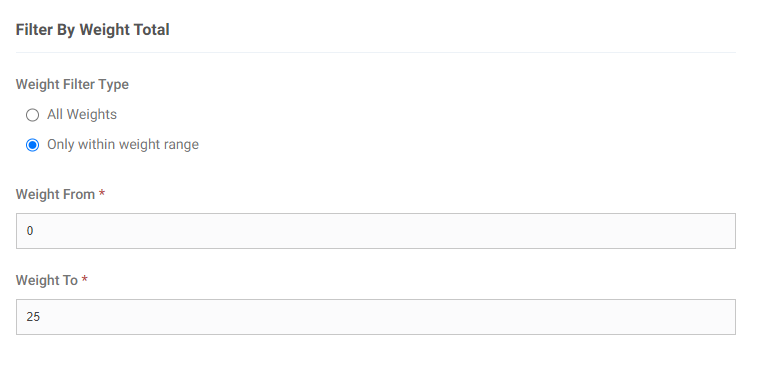Viewport: 757px width, 371px height.
Task: Click the "Filter By Weight Total" heading
Action: [x=93, y=29]
